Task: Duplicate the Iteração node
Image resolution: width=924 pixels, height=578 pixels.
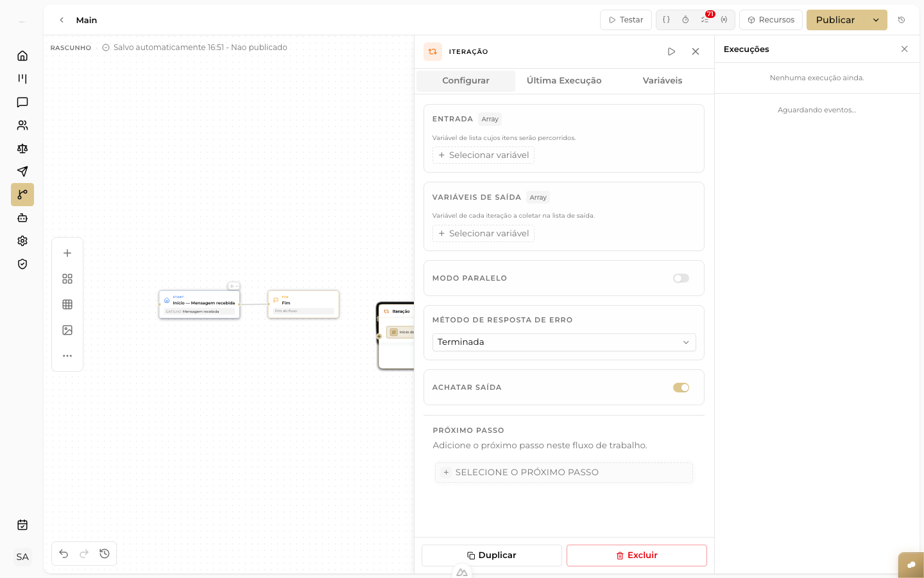Action: click(x=492, y=556)
